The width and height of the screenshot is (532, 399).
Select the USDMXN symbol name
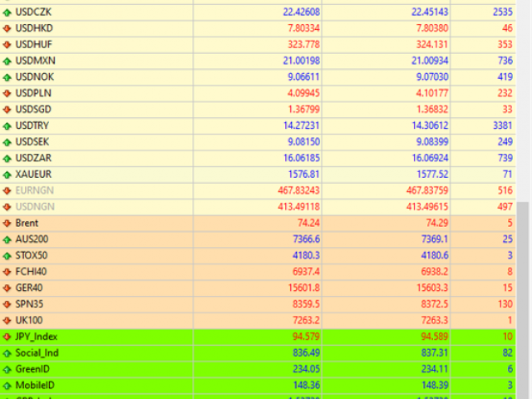35,61
